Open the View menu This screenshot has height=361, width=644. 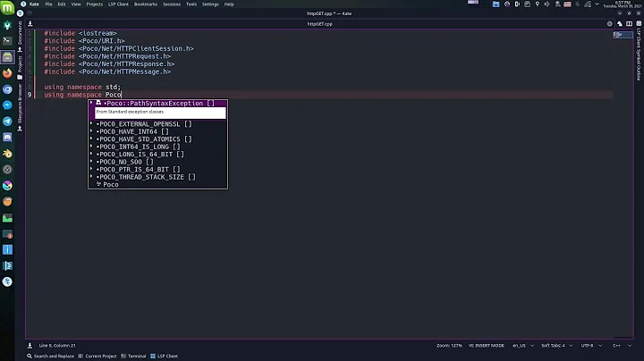tap(76, 4)
